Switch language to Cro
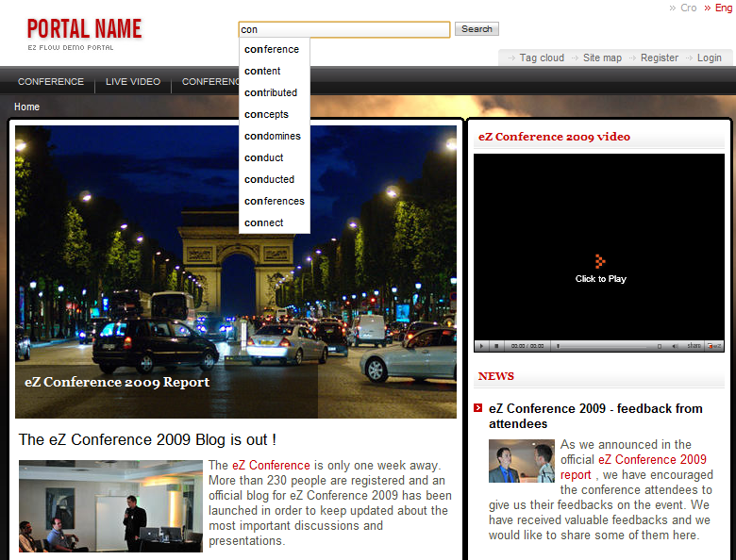The width and height of the screenshot is (736, 560). tap(688, 8)
